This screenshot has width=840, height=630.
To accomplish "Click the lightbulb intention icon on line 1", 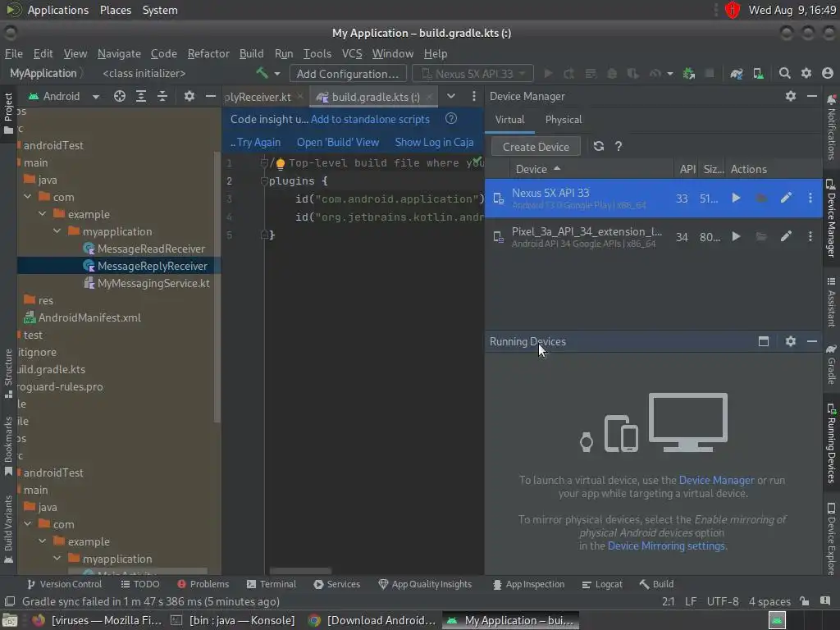I will tap(281, 163).
